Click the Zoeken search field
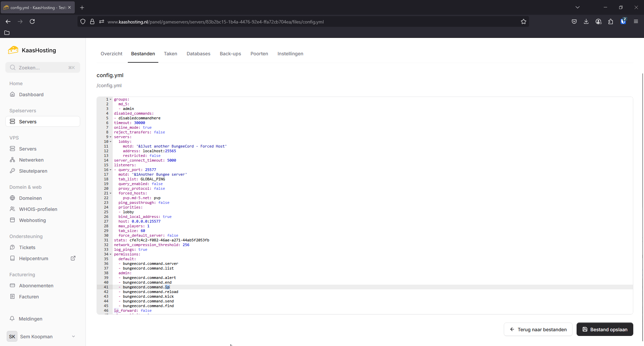Image resolution: width=644 pixels, height=346 pixels. pyautogui.click(x=43, y=67)
